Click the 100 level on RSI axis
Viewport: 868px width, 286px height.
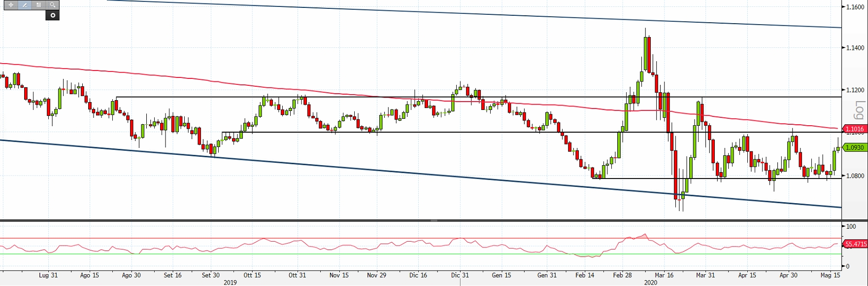click(x=851, y=226)
